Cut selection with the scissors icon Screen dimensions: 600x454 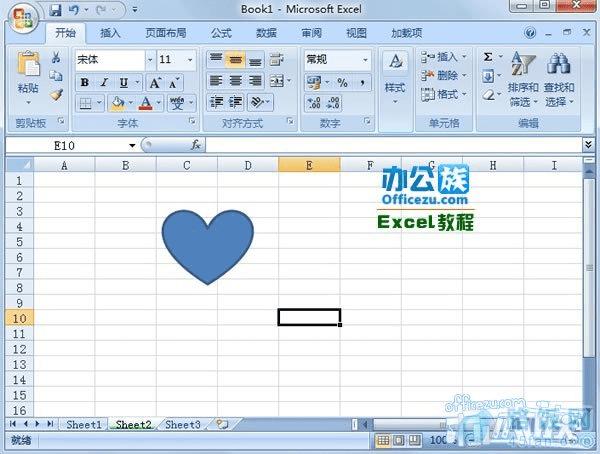pos(56,58)
